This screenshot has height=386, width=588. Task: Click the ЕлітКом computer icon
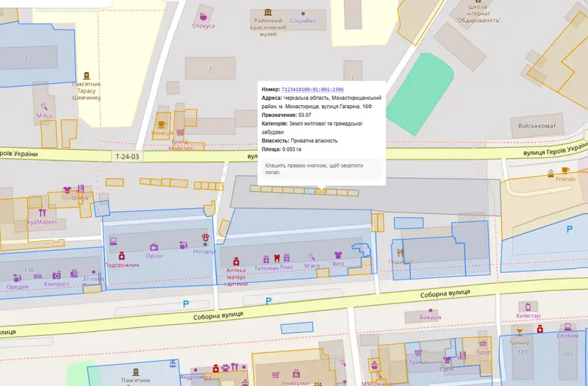[567, 326]
